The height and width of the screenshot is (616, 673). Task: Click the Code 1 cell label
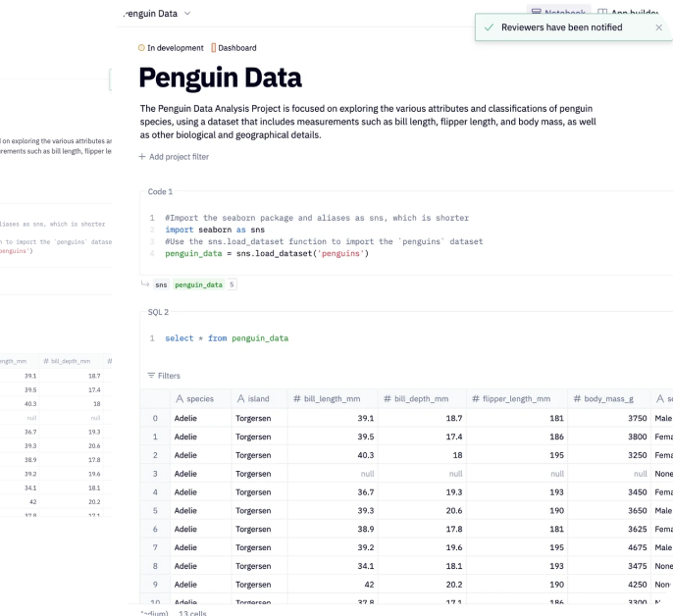tap(160, 192)
